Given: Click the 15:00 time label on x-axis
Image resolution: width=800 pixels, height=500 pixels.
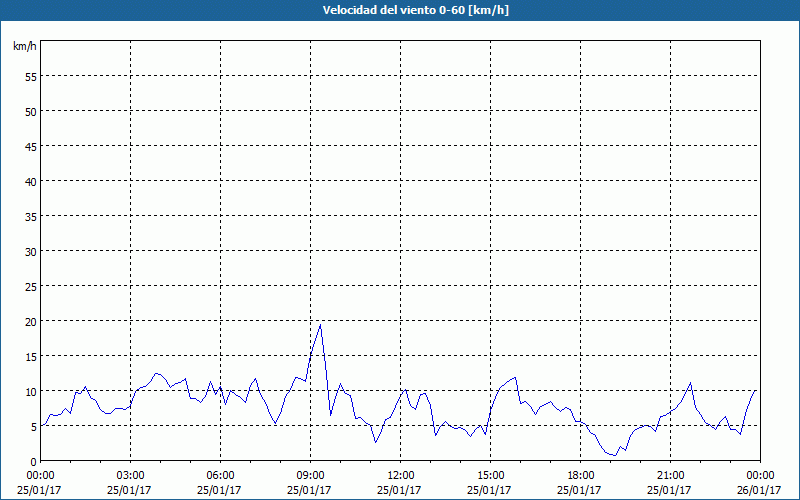Looking at the screenshot, I should 490,476.
